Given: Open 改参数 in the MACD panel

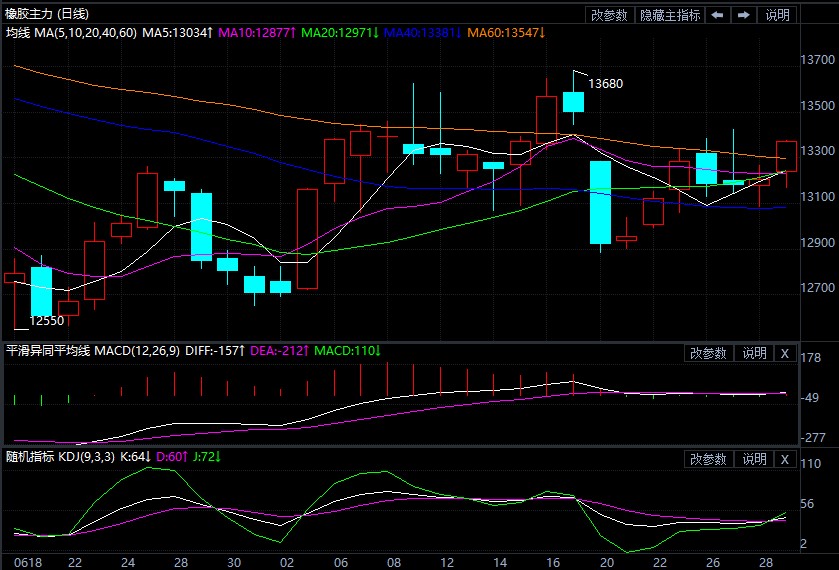Looking at the screenshot, I should (x=708, y=353).
